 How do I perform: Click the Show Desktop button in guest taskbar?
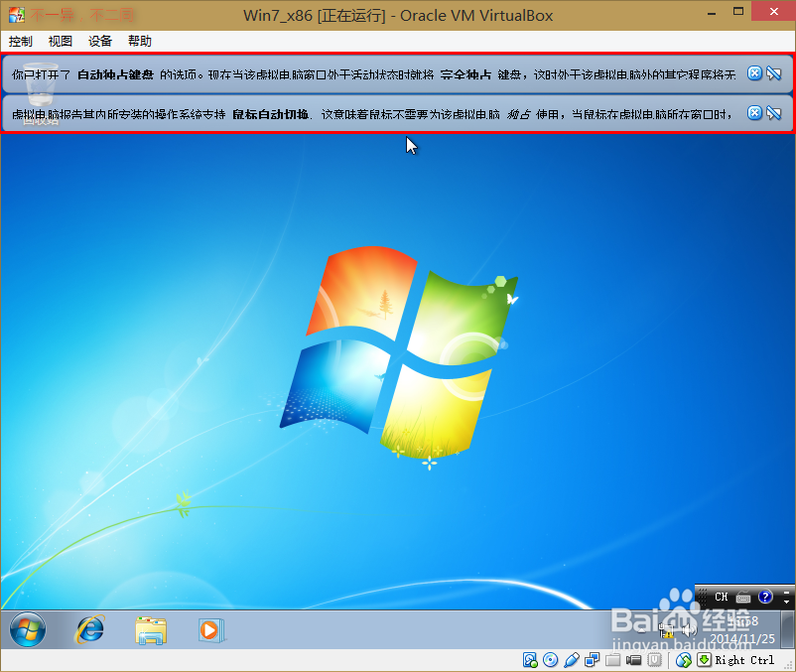(x=787, y=629)
